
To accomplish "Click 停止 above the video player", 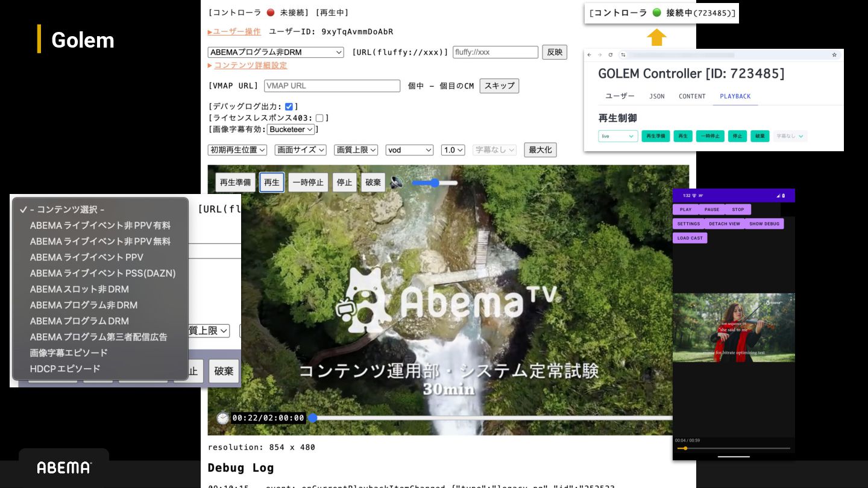I will click(345, 183).
